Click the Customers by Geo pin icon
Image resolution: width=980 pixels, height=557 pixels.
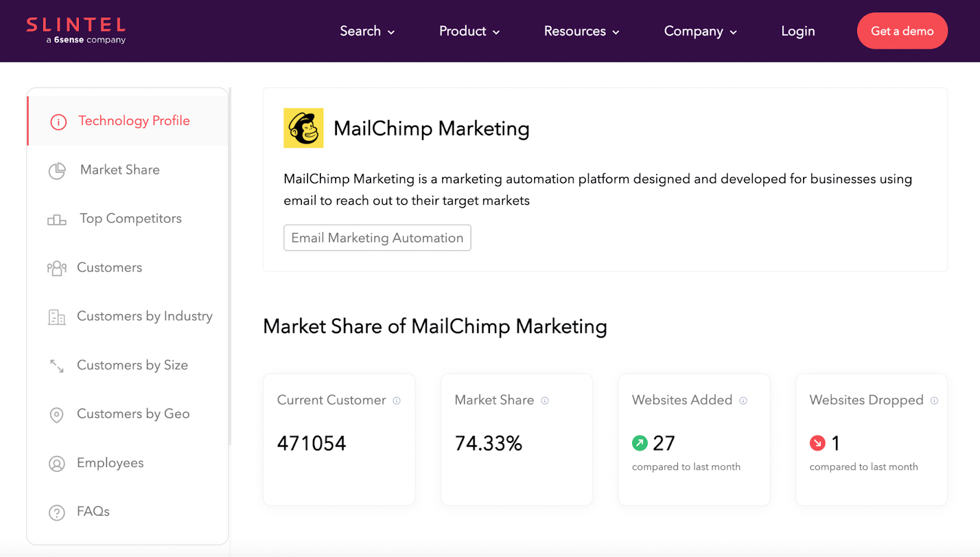pos(56,415)
